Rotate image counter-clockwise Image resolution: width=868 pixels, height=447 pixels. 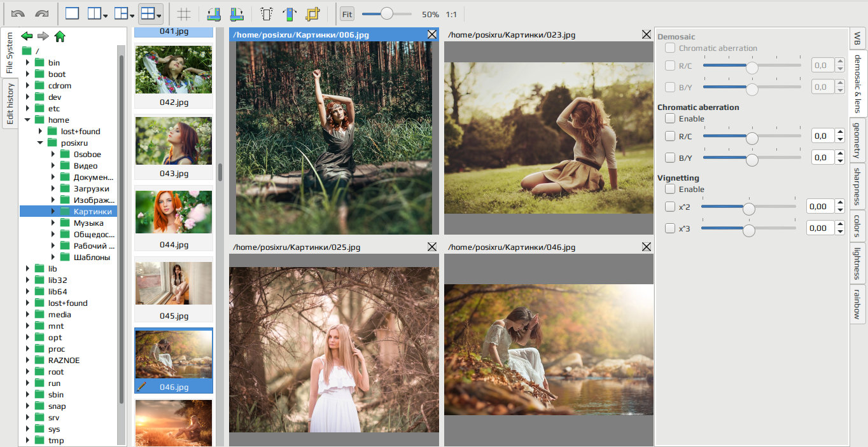pyautogui.click(x=214, y=13)
